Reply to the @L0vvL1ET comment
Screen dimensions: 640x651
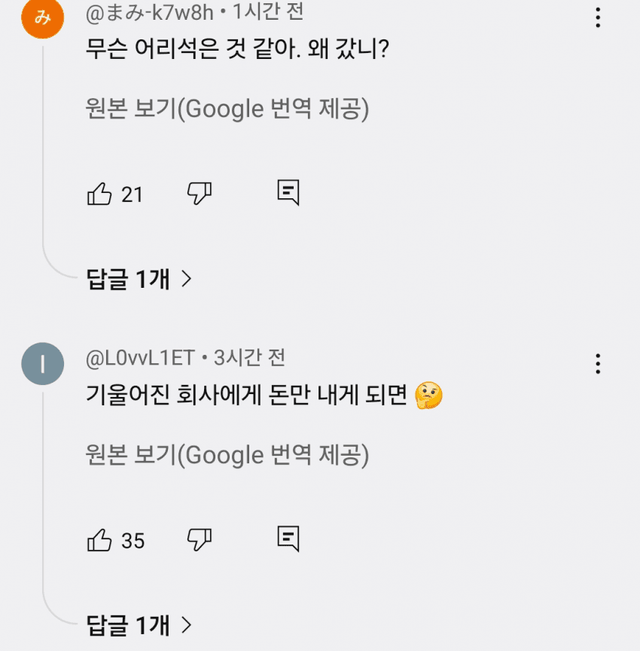click(x=288, y=539)
